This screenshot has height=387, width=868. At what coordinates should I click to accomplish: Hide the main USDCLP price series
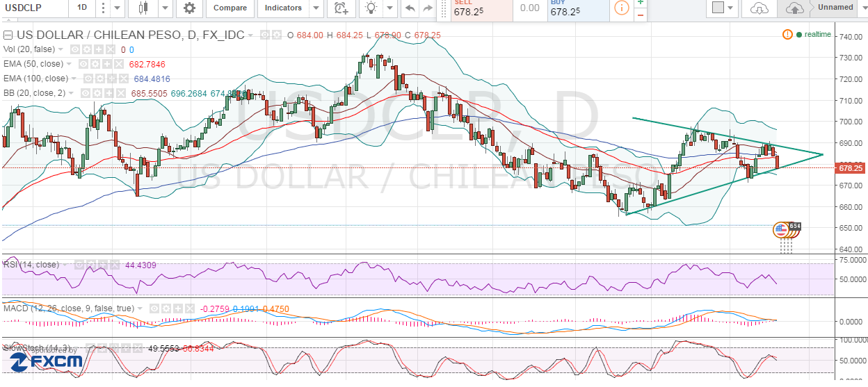point(265,35)
